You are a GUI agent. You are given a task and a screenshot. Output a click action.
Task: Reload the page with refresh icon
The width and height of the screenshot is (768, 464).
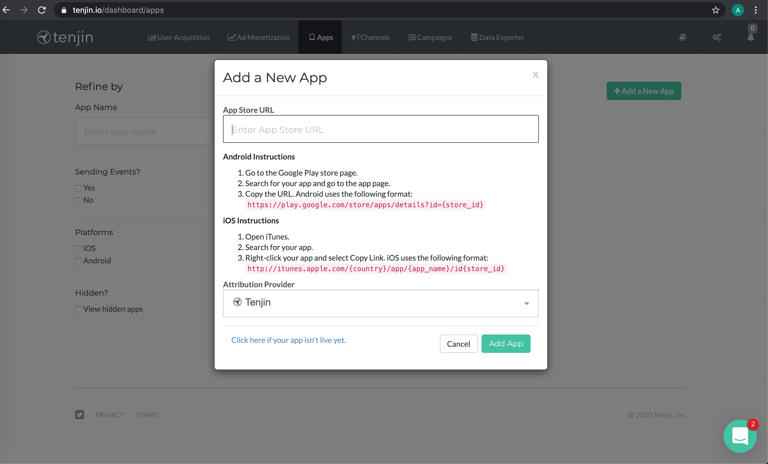coord(42,10)
